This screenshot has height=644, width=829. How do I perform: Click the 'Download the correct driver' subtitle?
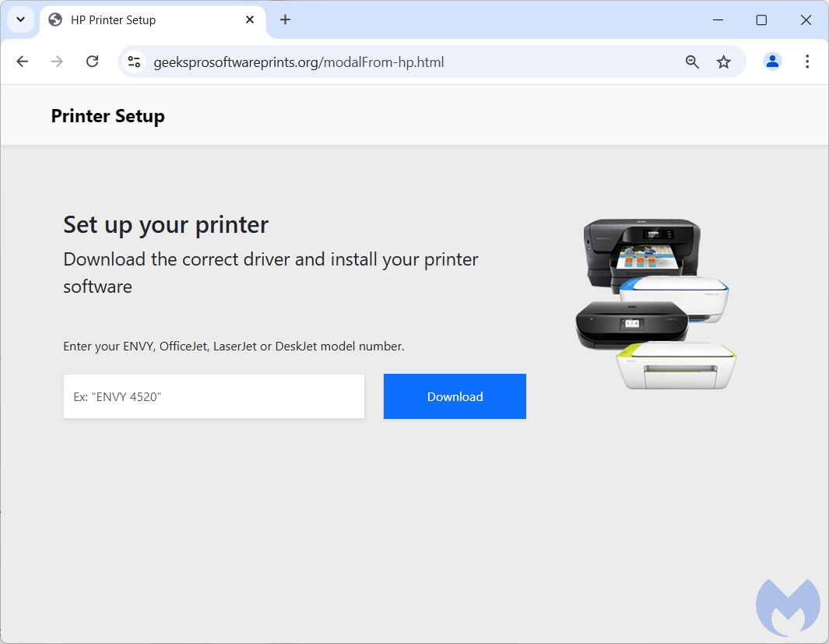tap(271, 273)
